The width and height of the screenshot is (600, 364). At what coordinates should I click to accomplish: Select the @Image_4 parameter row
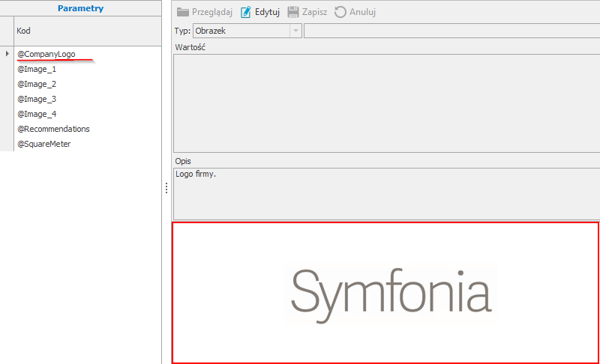[x=87, y=114]
